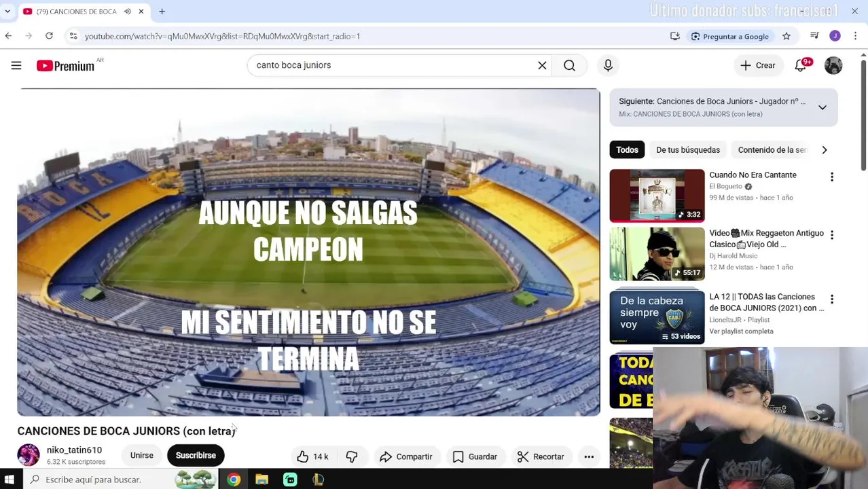868x489 pixels.
Task: Clear the search box text
Action: pos(542,65)
